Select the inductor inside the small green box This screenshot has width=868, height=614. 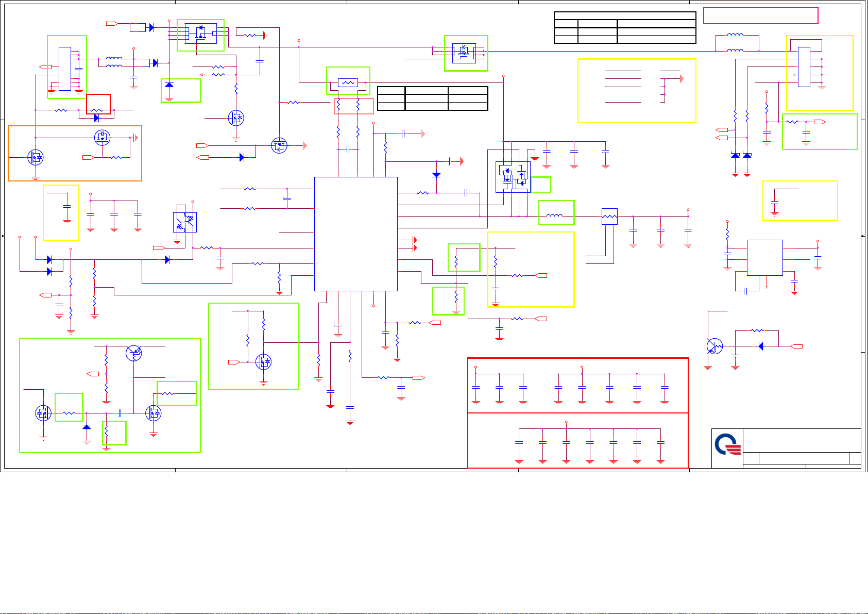(554, 216)
